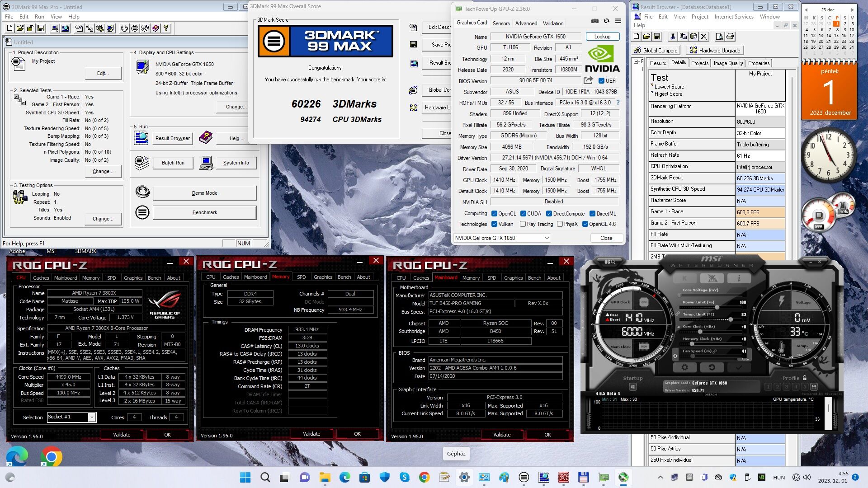The width and height of the screenshot is (868, 488).
Task: Click Print icon in Result Browser toolbar
Action: [x=730, y=36]
